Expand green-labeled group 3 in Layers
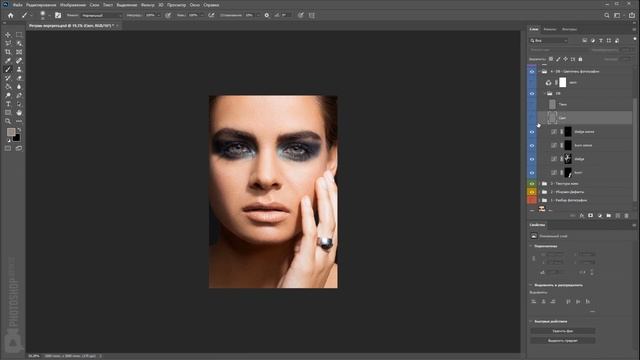The image size is (640, 360). pyautogui.click(x=540, y=184)
